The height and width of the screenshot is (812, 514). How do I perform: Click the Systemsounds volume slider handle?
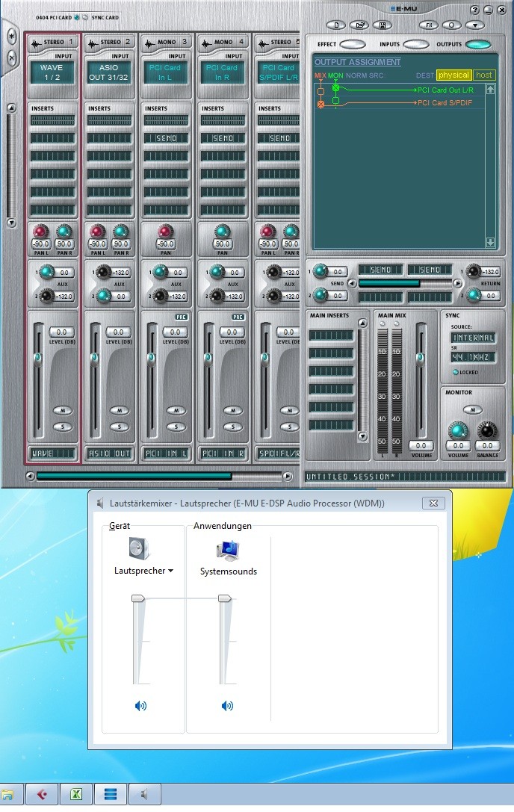coord(224,598)
